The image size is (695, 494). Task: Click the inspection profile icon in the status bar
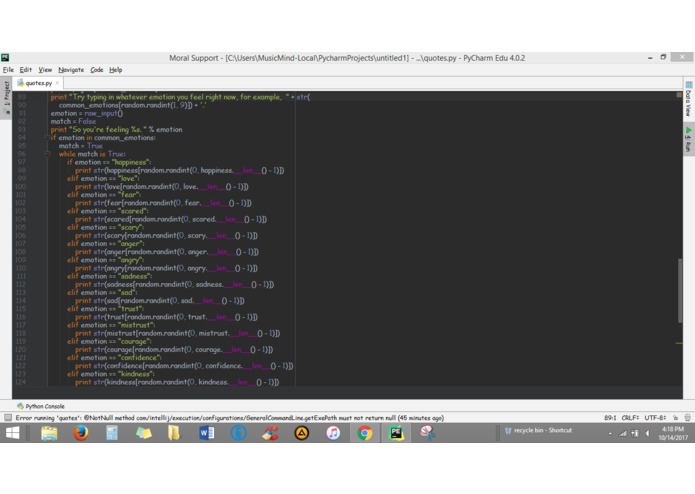click(688, 418)
